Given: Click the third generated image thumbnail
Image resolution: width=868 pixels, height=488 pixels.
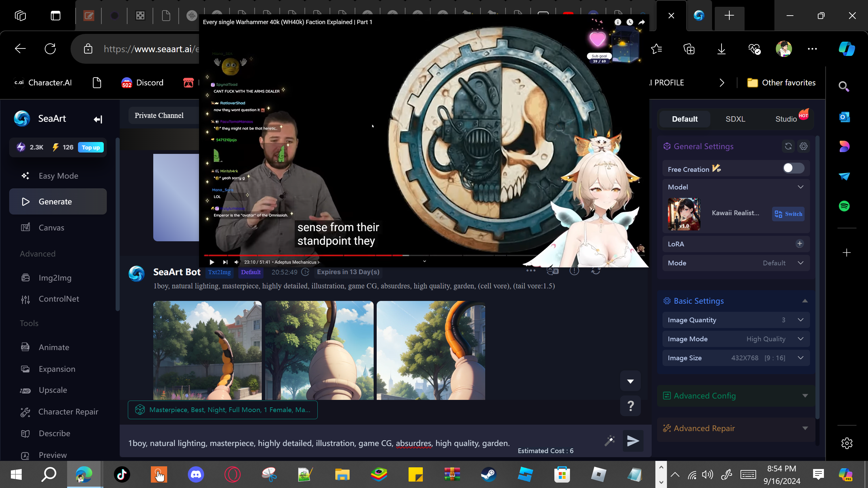Looking at the screenshot, I should tap(431, 350).
